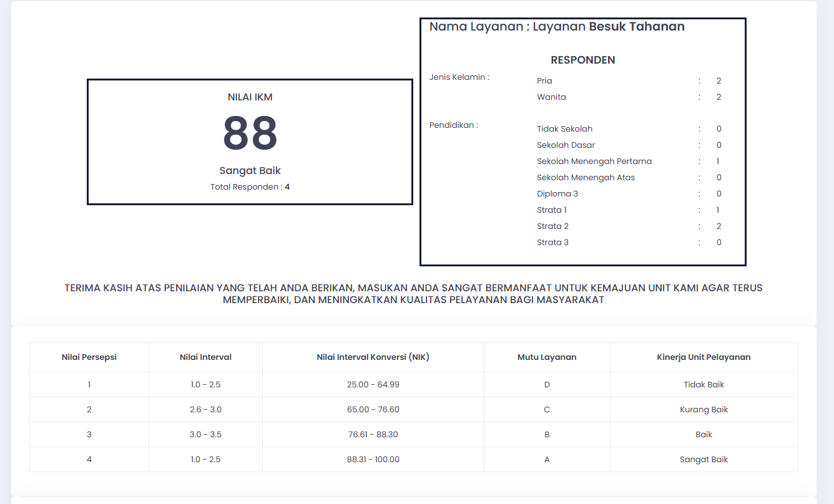This screenshot has width=834, height=504.
Task: Click the Strata 2 education row
Action: [x=629, y=226]
